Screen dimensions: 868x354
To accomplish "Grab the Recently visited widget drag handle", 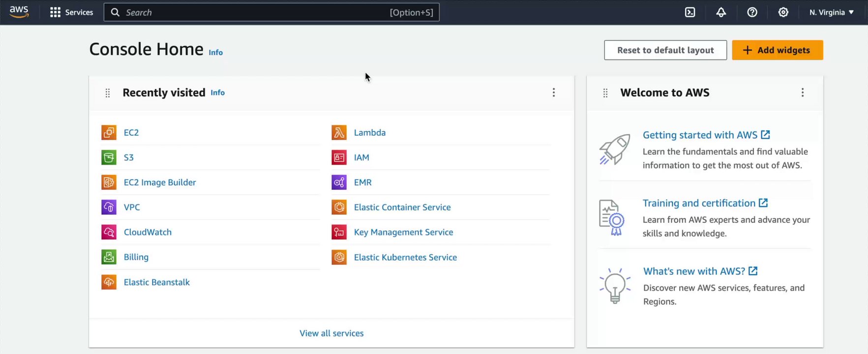I will tap(108, 93).
